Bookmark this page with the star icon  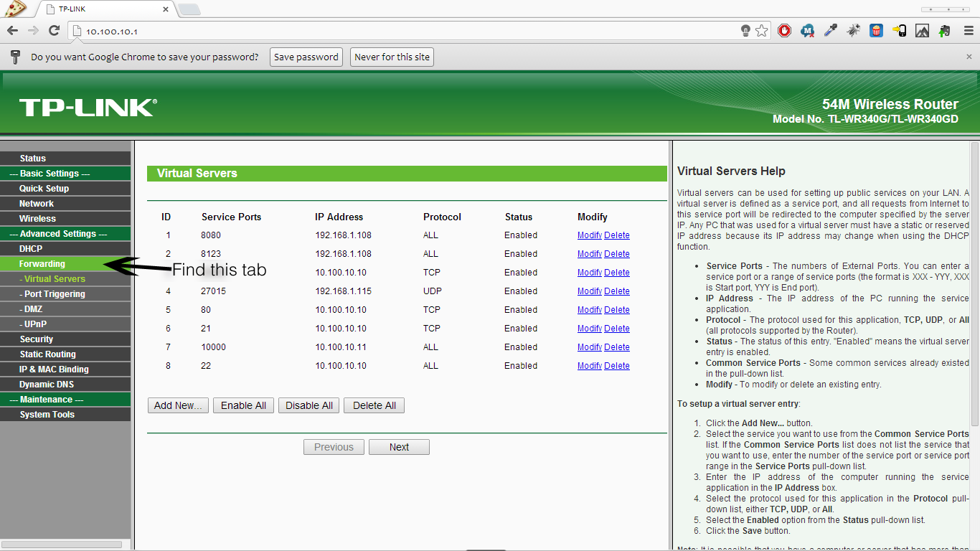[x=762, y=31]
